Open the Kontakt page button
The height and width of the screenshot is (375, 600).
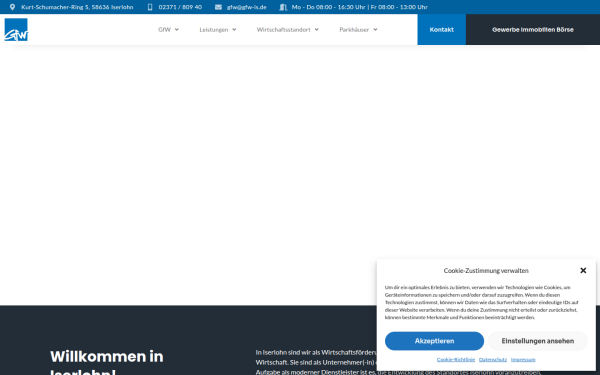(x=442, y=29)
